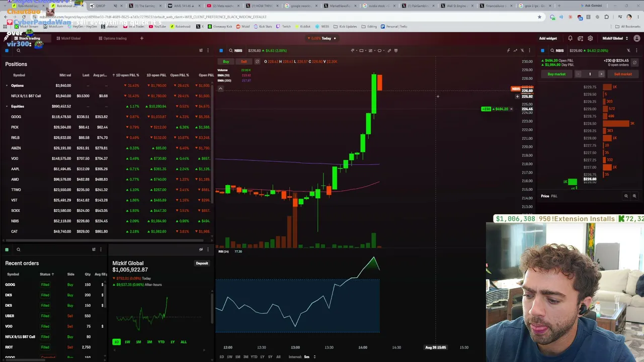Select the NFLX 9/11 $87 Call position

(x=107, y=96)
